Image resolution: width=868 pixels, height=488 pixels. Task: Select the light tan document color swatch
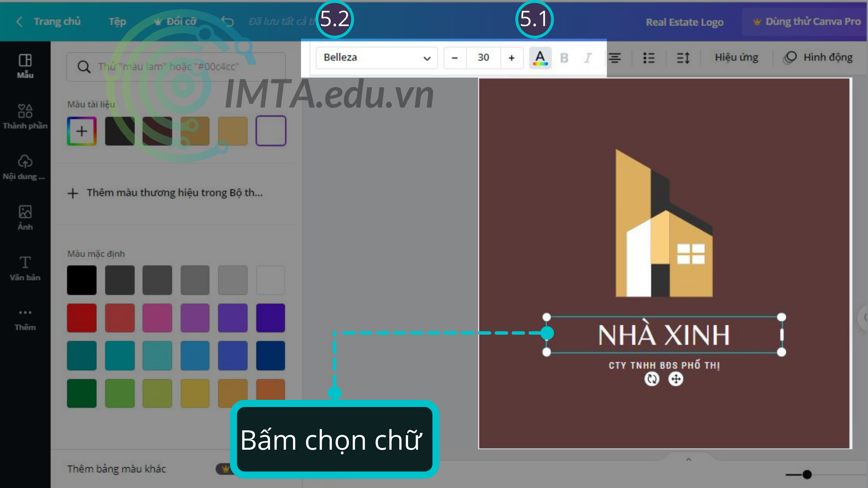(x=233, y=131)
